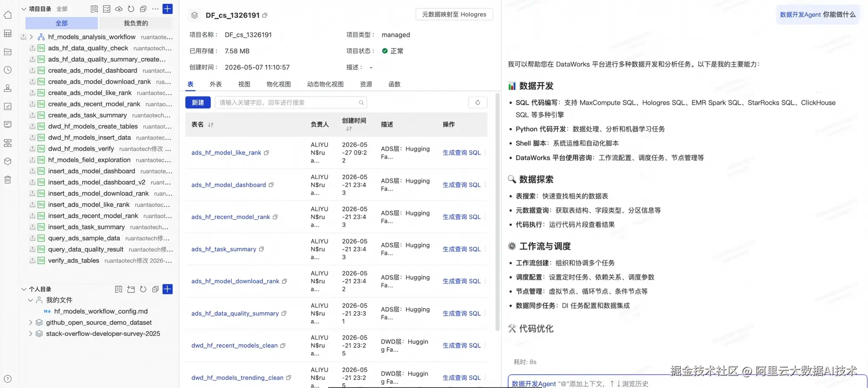868x388 pixels.
Task: Click the table list vertical scrollbar
Action: click(497, 212)
